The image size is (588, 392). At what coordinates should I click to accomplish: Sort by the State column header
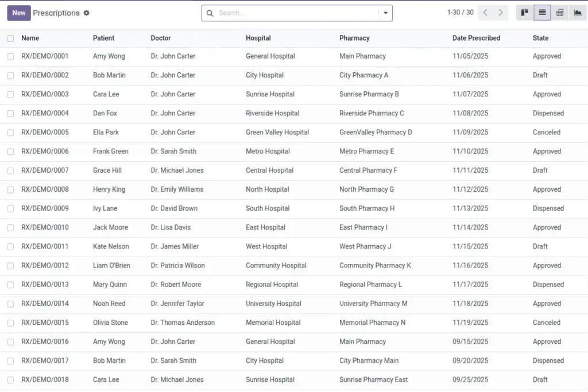(540, 38)
